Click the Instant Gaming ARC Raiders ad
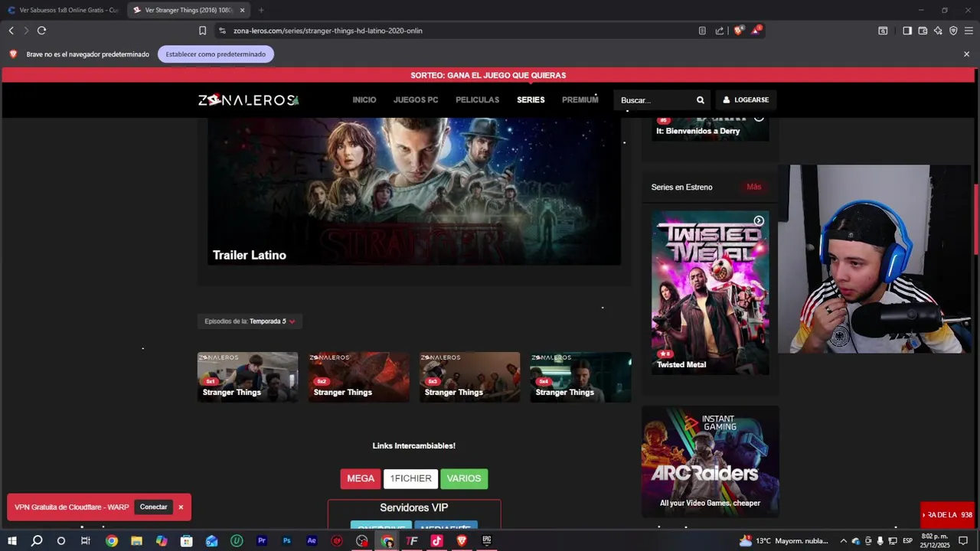980x551 pixels. click(x=710, y=461)
